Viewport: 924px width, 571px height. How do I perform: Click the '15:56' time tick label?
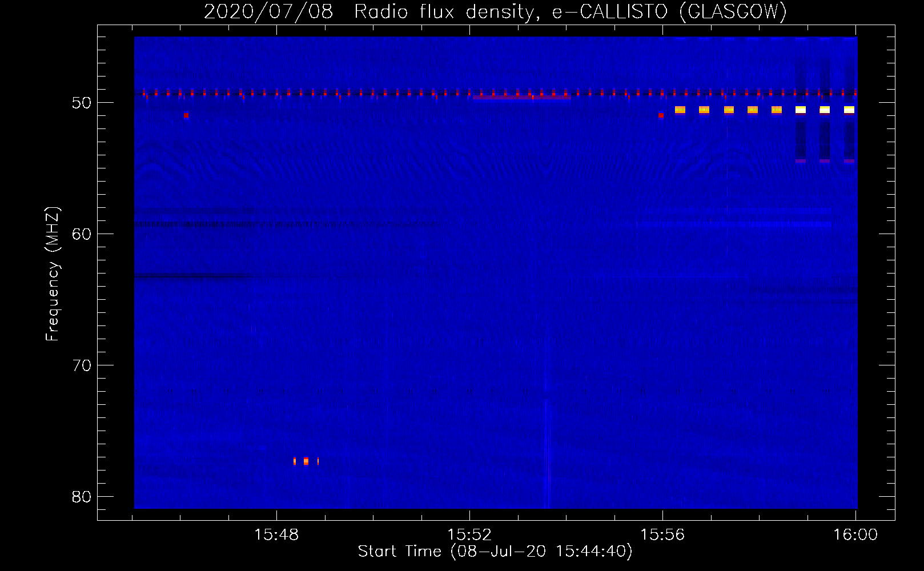tap(662, 535)
